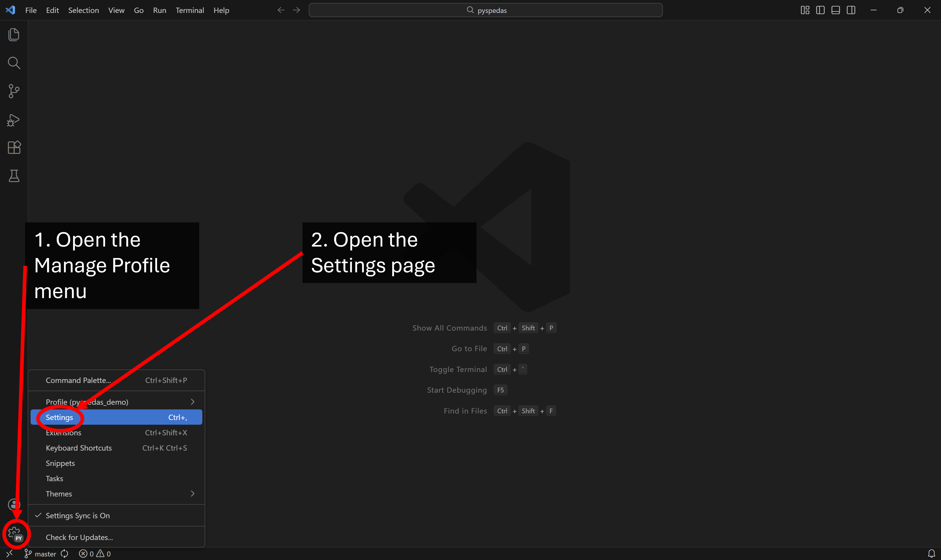
Task: Open the Help menu
Action: 221,10
